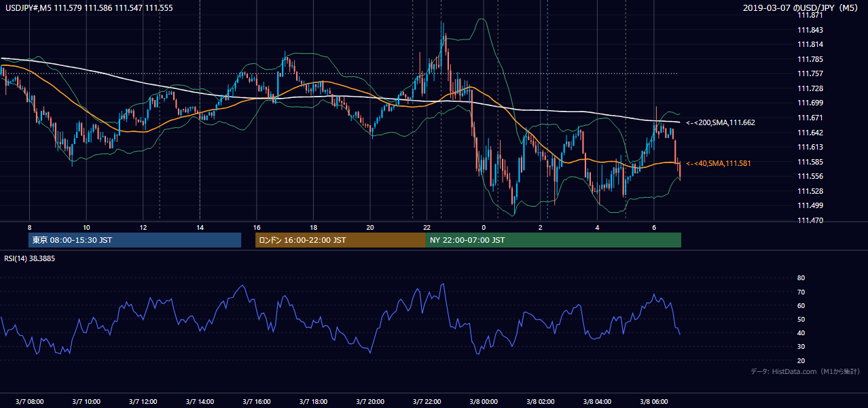Viewport: 868px width, 408px height.
Task: Click the 3/7 08:00 time label
Action: 29,401
